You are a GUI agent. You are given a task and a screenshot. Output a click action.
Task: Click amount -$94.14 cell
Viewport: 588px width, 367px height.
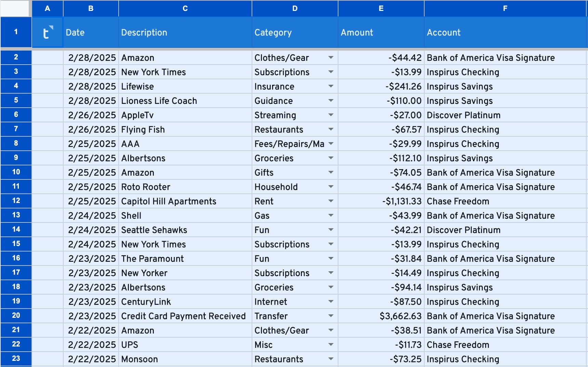click(381, 287)
